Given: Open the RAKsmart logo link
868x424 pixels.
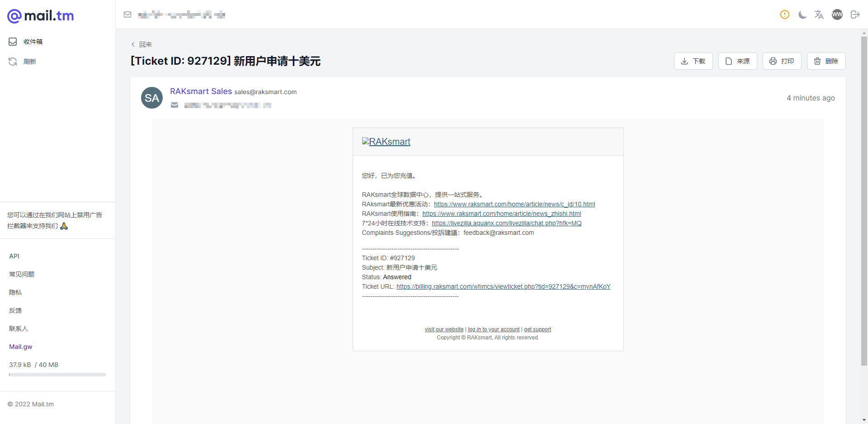Looking at the screenshot, I should [386, 142].
